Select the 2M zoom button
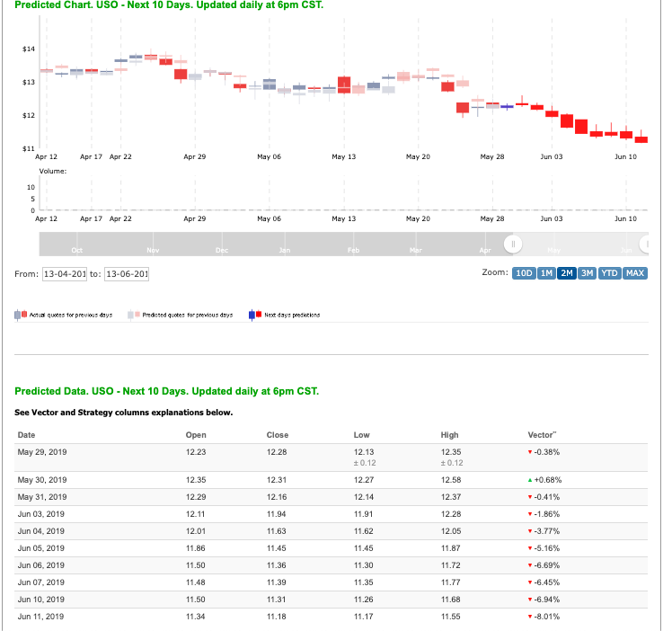 coord(567,273)
